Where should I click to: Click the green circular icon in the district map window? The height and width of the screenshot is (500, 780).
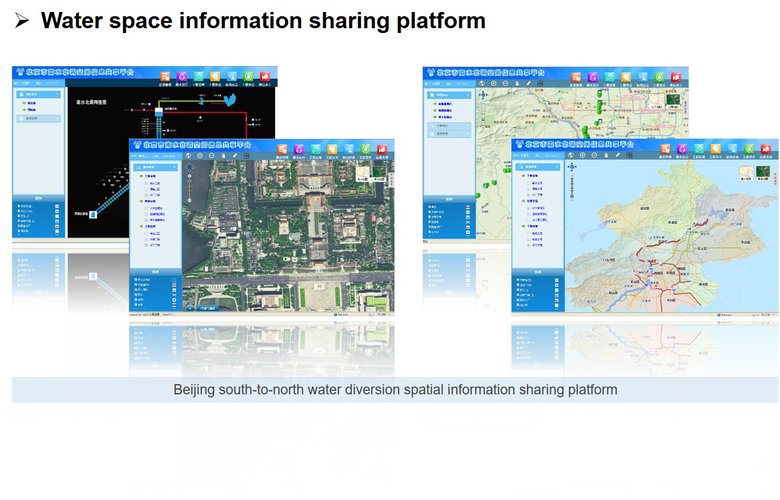pos(750,149)
